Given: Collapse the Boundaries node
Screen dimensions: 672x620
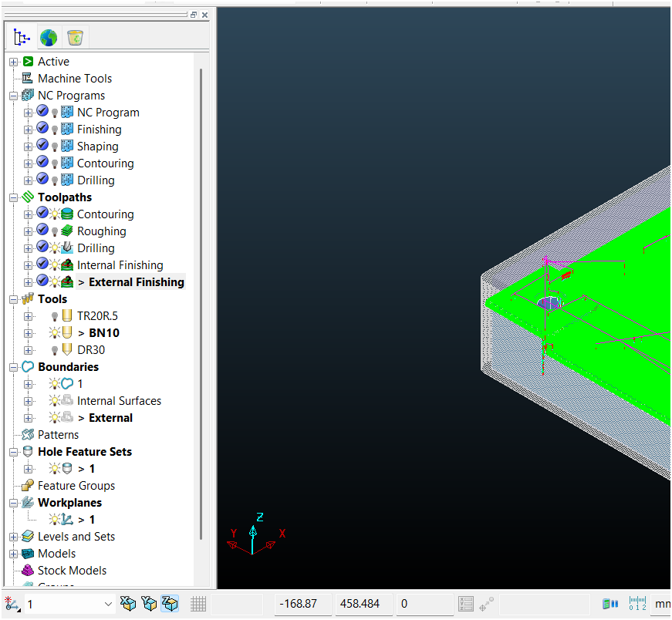Looking at the screenshot, I should tap(13, 367).
